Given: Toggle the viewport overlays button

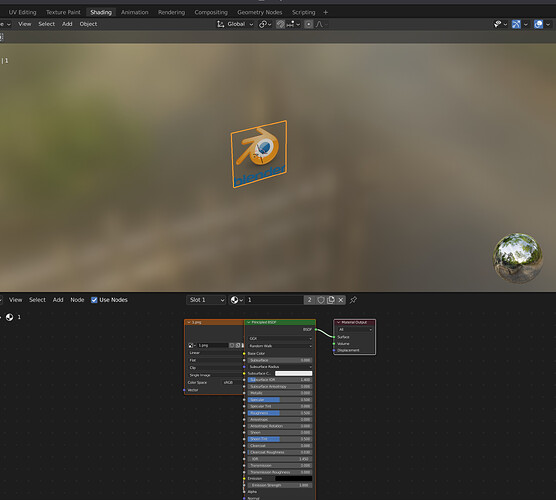Looking at the screenshot, I should tap(538, 24).
